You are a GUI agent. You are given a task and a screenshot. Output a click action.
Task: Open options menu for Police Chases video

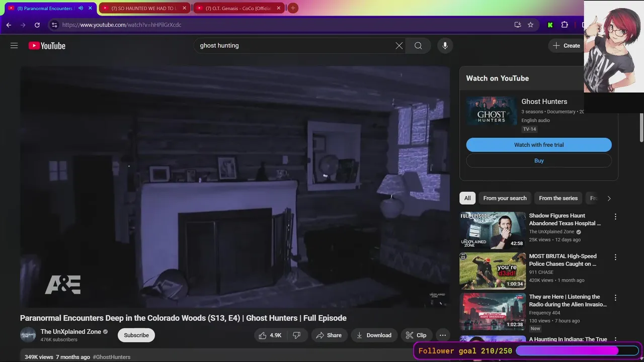point(615,257)
